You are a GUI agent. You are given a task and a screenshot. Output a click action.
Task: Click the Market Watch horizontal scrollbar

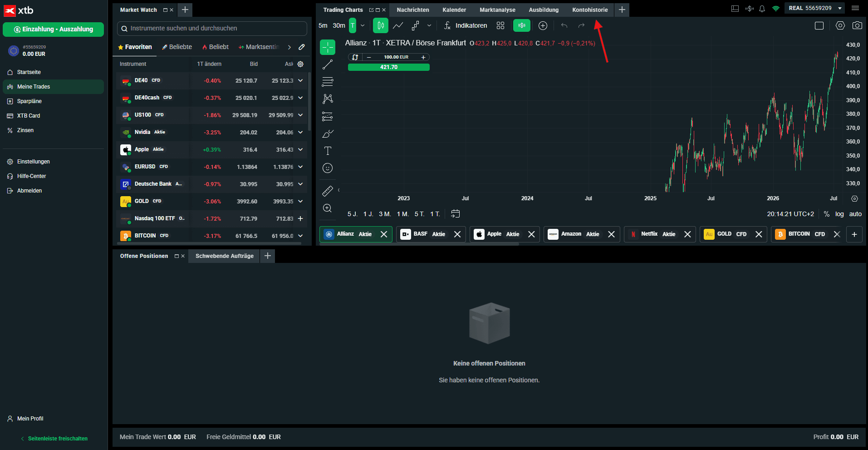point(209,243)
